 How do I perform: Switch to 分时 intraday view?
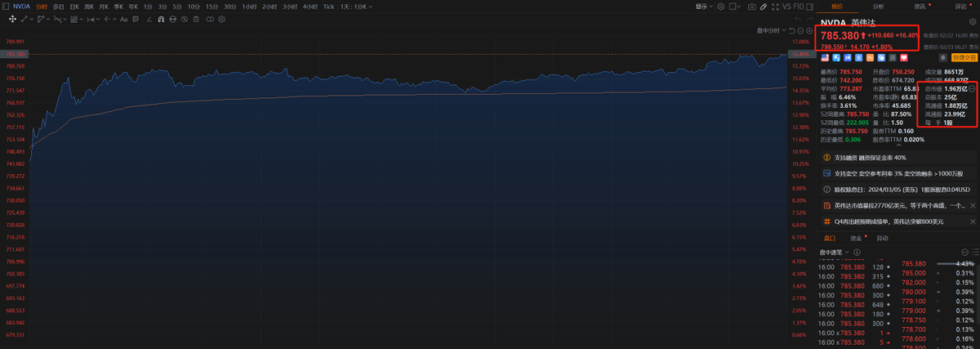(x=42, y=7)
